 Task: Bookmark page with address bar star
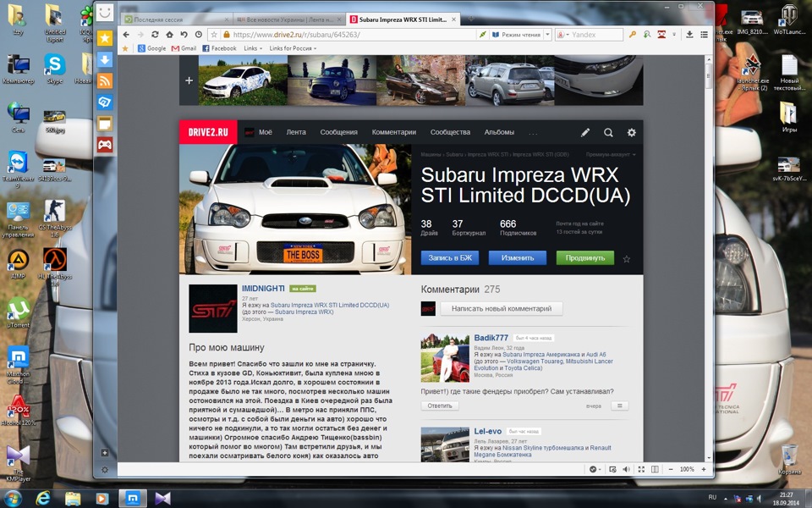(214, 35)
